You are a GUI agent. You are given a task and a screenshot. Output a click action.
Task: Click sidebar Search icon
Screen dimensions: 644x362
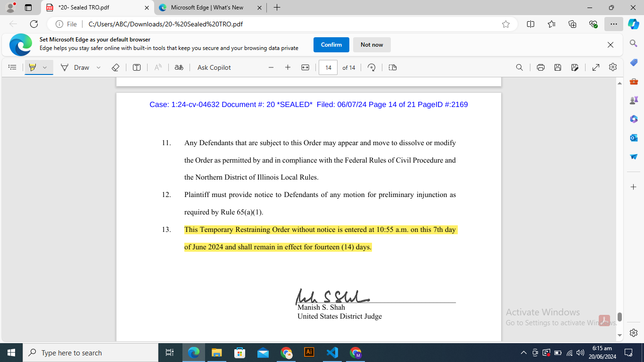coord(634,43)
